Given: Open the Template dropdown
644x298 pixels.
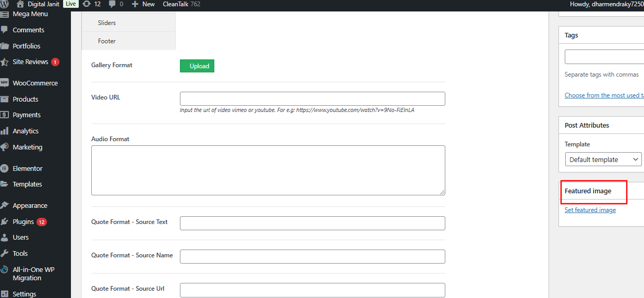Looking at the screenshot, I should point(603,159).
